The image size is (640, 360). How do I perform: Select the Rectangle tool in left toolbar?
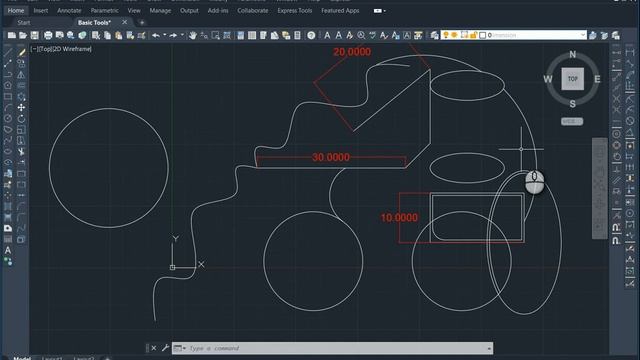(8, 97)
